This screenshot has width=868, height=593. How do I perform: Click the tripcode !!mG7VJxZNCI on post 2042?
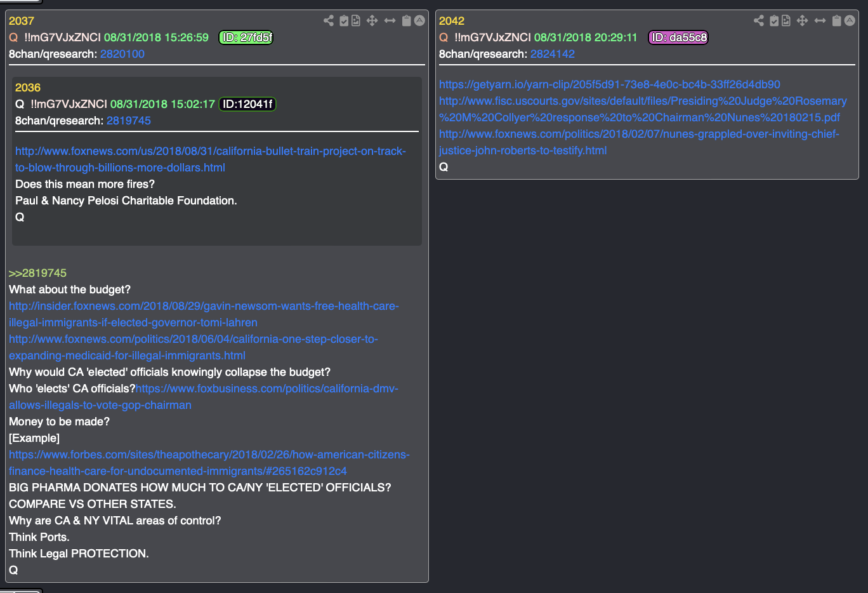pos(492,37)
